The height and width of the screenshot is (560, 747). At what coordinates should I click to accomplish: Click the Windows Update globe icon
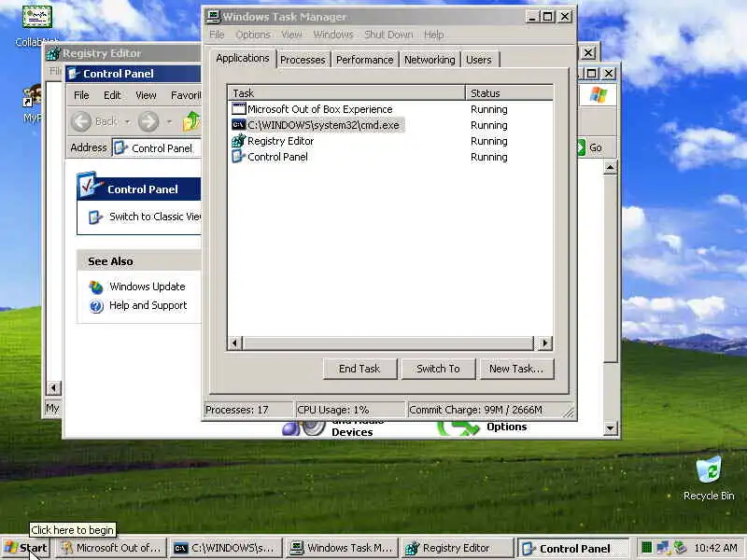[x=96, y=287]
